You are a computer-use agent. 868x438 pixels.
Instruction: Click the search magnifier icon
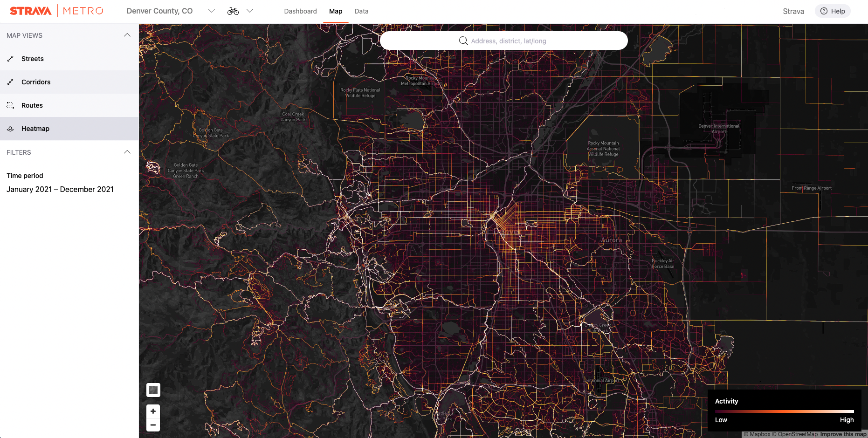(x=463, y=41)
